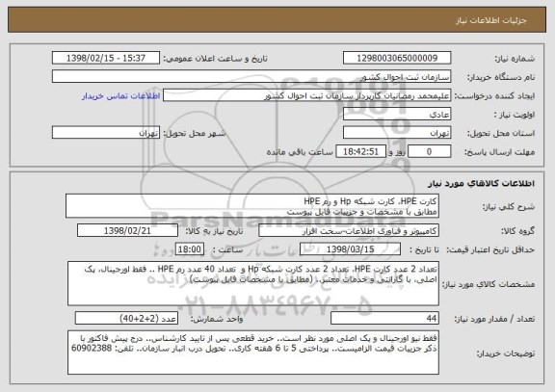Click the شماره نیاز label
This screenshot has width=555, height=392.
pos(515,59)
